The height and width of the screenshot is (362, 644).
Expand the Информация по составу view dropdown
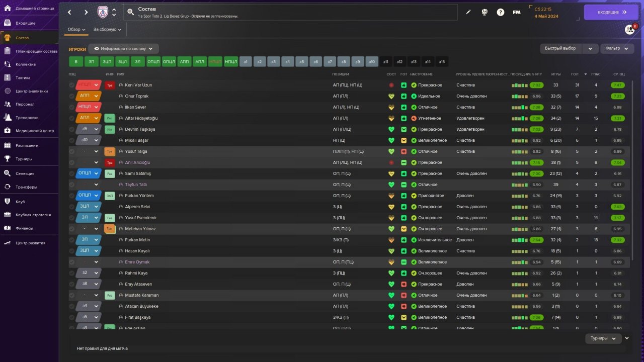click(x=124, y=49)
